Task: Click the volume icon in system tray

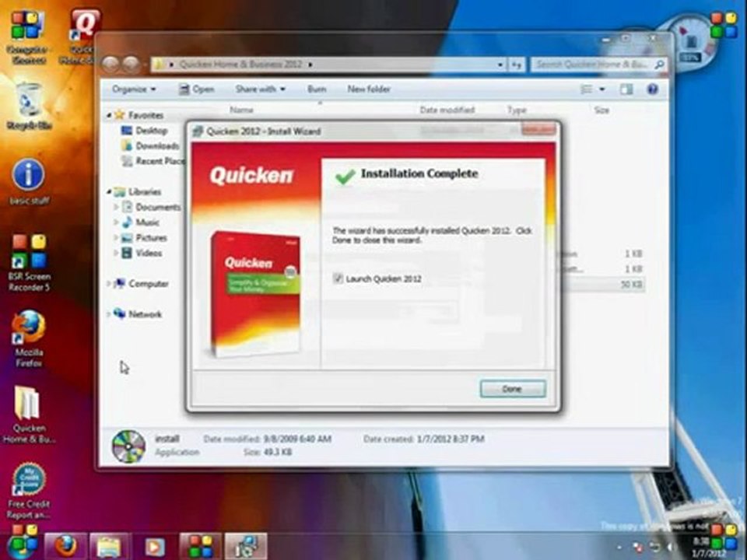Action: point(670,547)
